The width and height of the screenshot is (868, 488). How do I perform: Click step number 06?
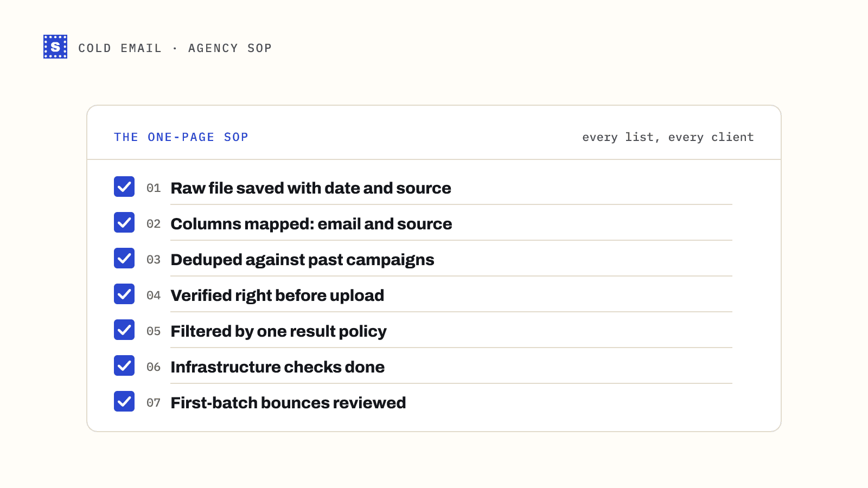pyautogui.click(x=154, y=367)
